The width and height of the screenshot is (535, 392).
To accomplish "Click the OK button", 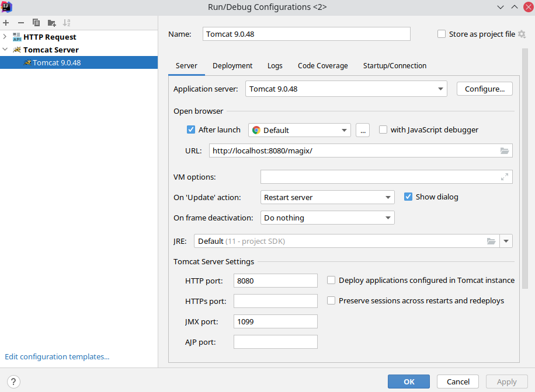I will pos(409,381).
